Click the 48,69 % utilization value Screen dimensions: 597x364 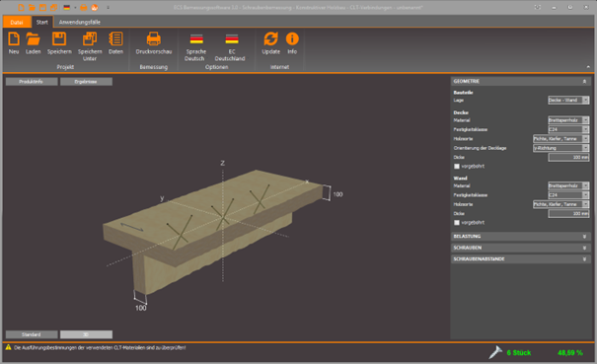pyautogui.click(x=570, y=352)
